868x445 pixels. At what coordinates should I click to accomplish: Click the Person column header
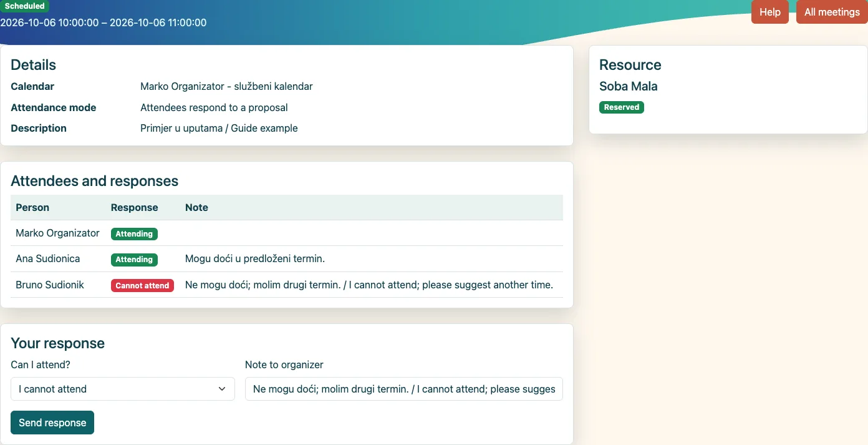point(32,208)
